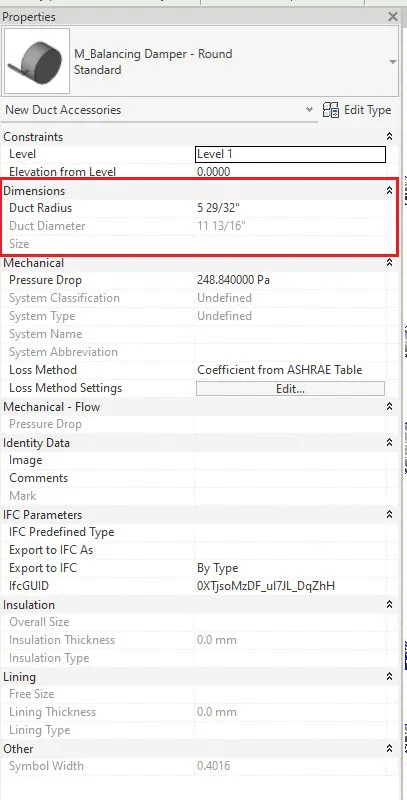Click the System Type label
The width and height of the screenshot is (407, 800).
(42, 316)
